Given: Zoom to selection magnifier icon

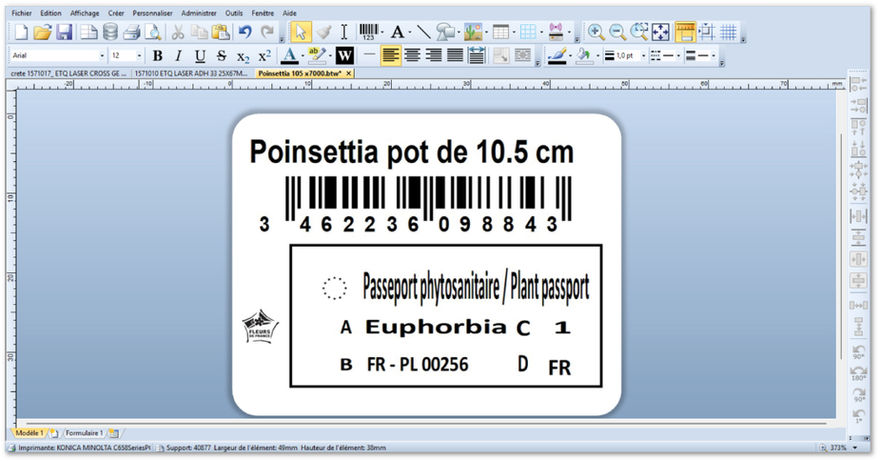Looking at the screenshot, I should tap(639, 32).
